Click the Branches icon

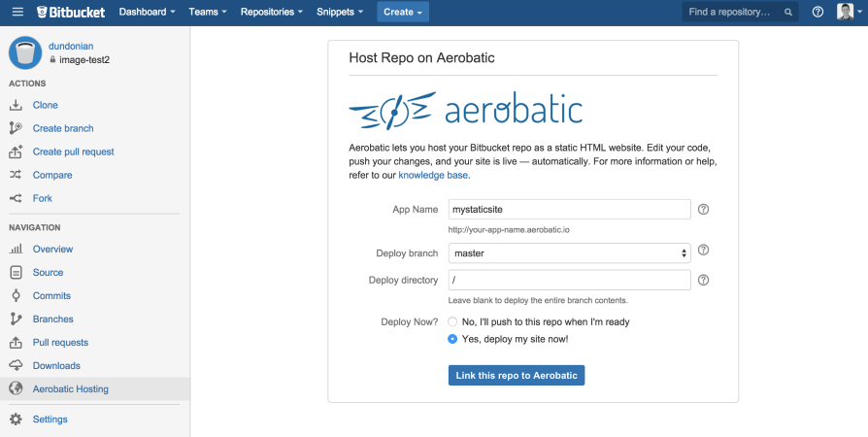tap(16, 319)
